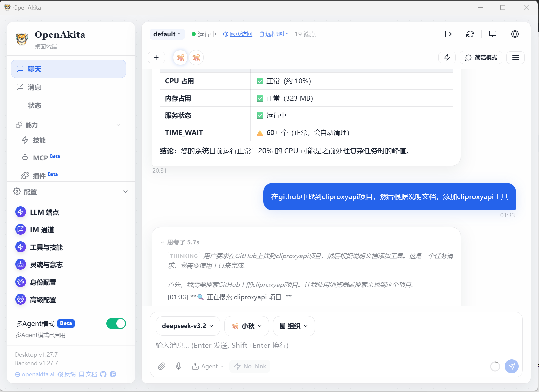The image size is (539, 392).
Task: Click the 20:31 message timestamp
Action: click(160, 171)
